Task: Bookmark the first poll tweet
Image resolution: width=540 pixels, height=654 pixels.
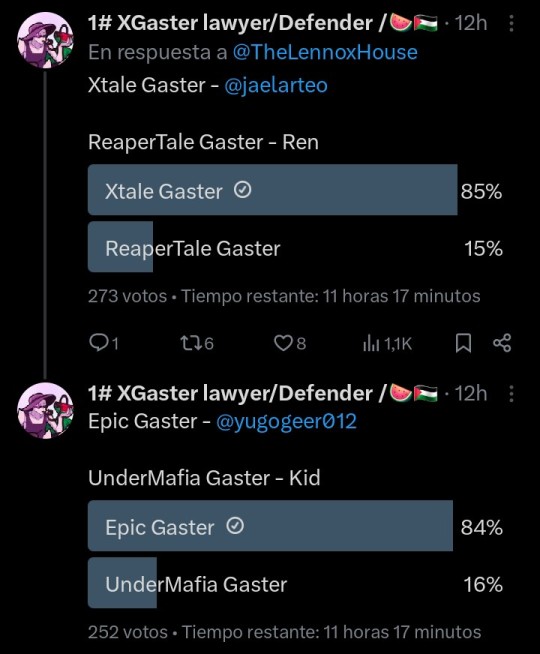Action: (x=463, y=343)
